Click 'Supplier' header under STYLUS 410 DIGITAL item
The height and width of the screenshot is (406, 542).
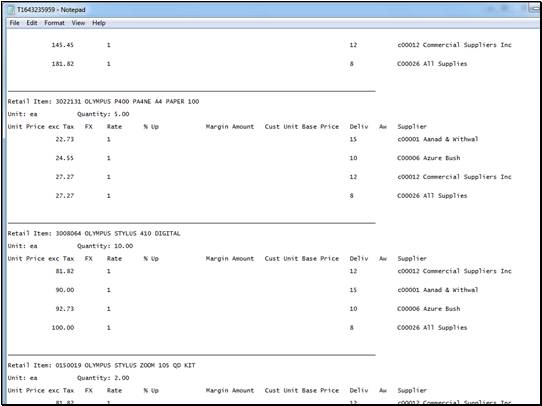pyautogui.click(x=412, y=259)
